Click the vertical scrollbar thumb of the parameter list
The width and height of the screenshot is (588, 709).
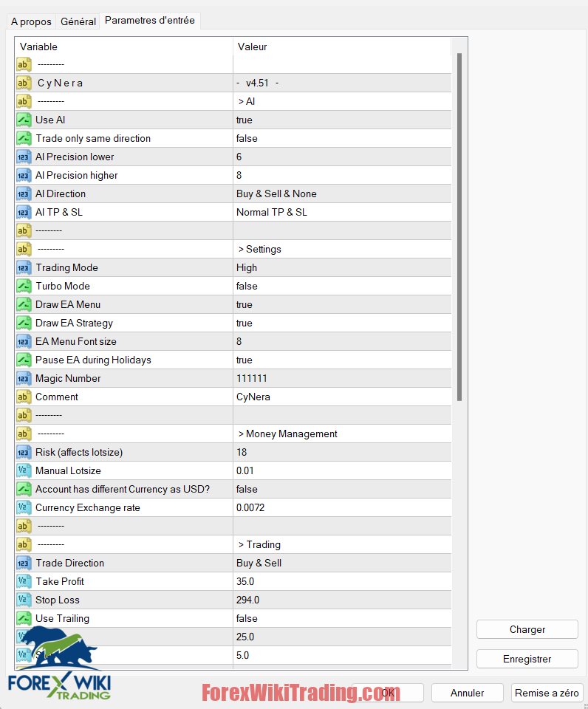tap(459, 227)
